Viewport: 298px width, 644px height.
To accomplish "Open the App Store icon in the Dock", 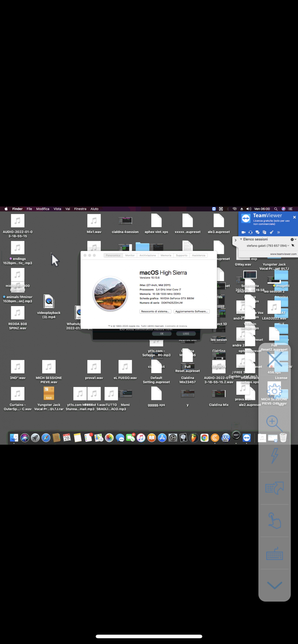I will 162,438.
